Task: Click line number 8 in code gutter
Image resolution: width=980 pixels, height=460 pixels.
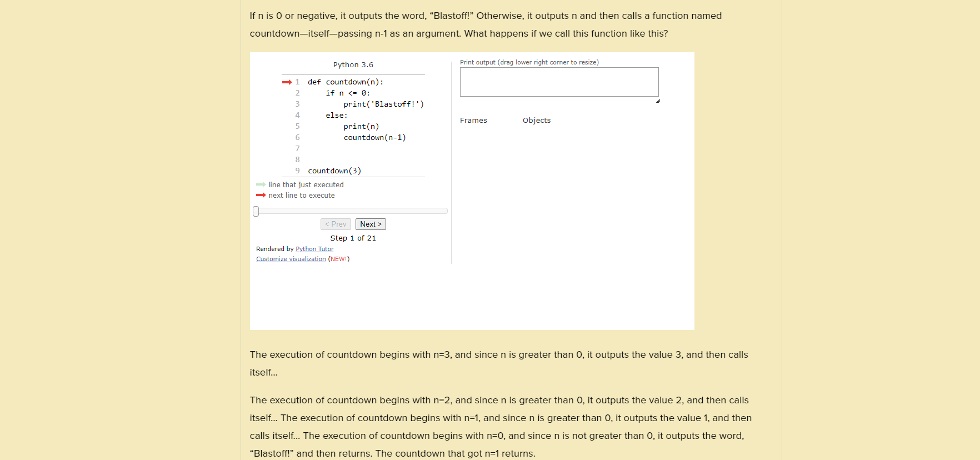Action: (x=297, y=159)
